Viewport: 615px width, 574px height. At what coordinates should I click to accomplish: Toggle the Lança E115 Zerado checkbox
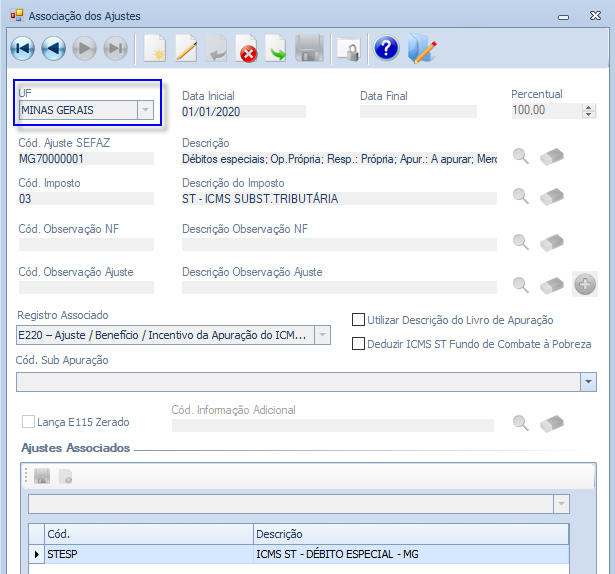click(x=28, y=422)
